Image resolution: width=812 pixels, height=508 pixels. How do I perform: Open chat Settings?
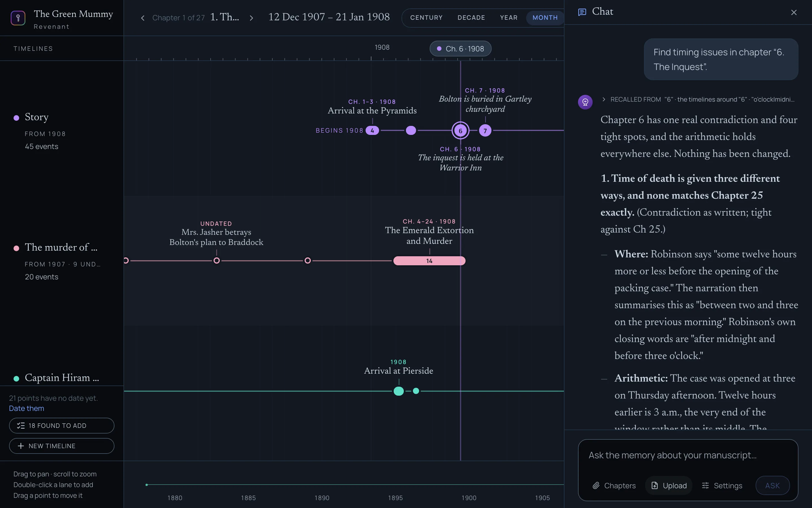tap(722, 485)
